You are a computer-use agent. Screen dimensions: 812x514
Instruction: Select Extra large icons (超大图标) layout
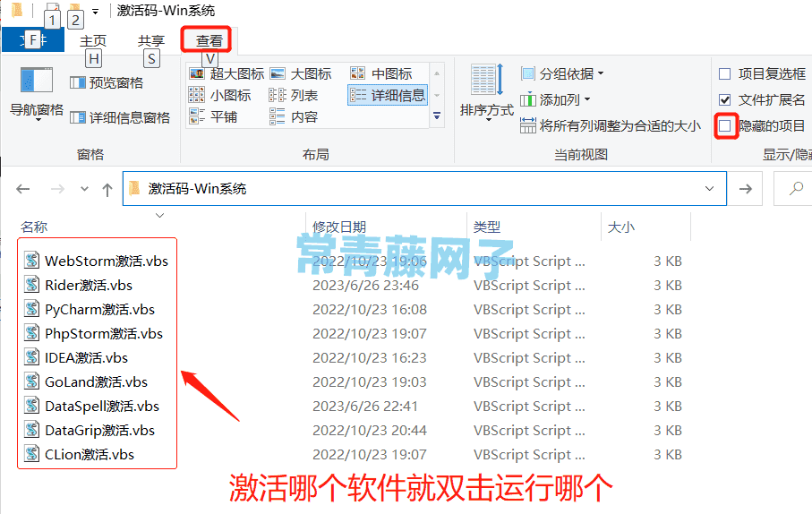click(227, 73)
